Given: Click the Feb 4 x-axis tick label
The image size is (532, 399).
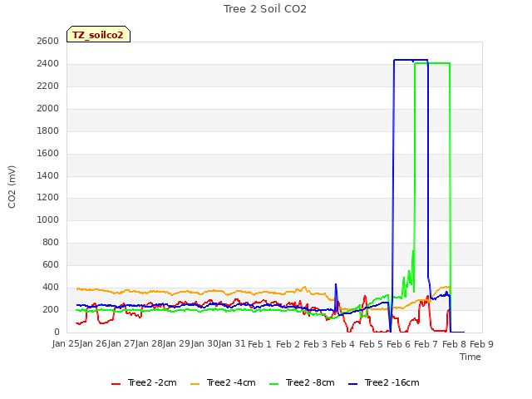Looking at the screenshot, I should tap(342, 344).
